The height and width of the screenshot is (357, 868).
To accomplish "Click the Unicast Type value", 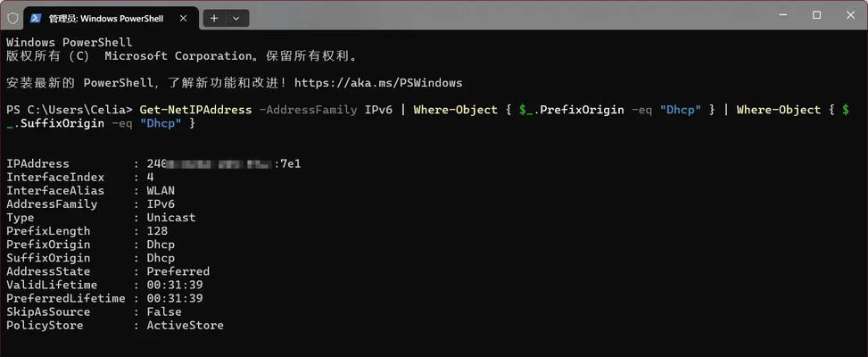I will coord(171,218).
